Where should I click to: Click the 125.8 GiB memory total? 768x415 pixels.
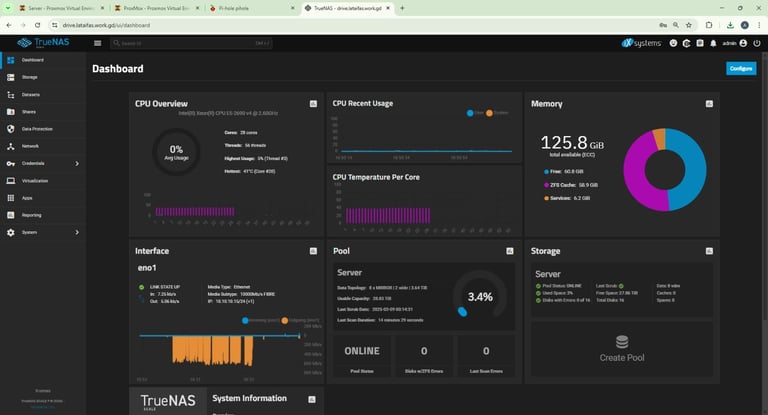point(572,143)
